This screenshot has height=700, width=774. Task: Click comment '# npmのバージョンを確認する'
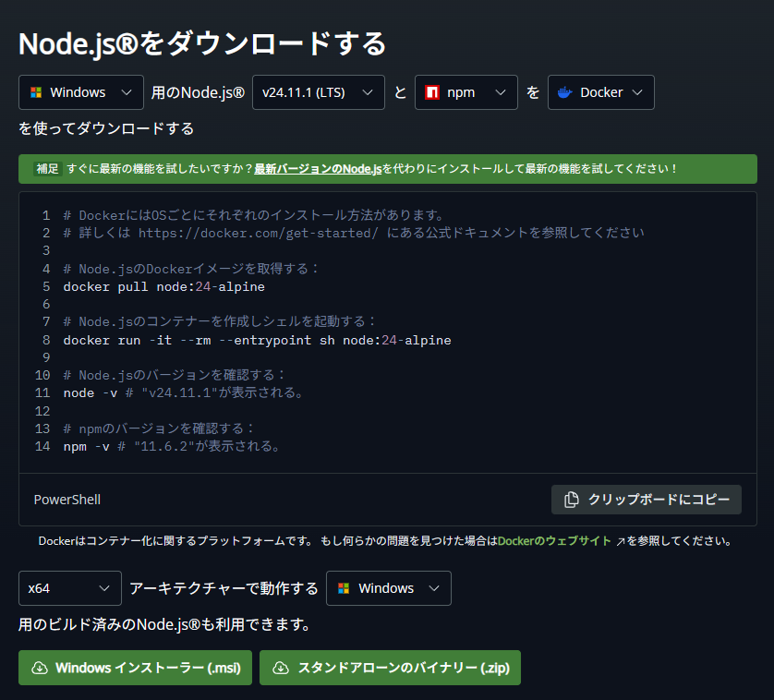[x=159, y=428]
